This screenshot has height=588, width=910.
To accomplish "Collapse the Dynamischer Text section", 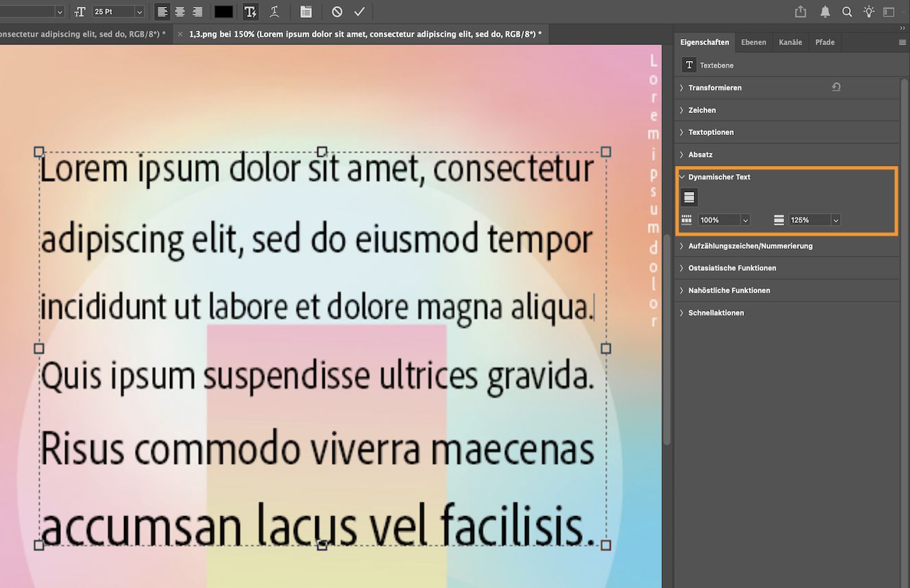I will (x=682, y=177).
